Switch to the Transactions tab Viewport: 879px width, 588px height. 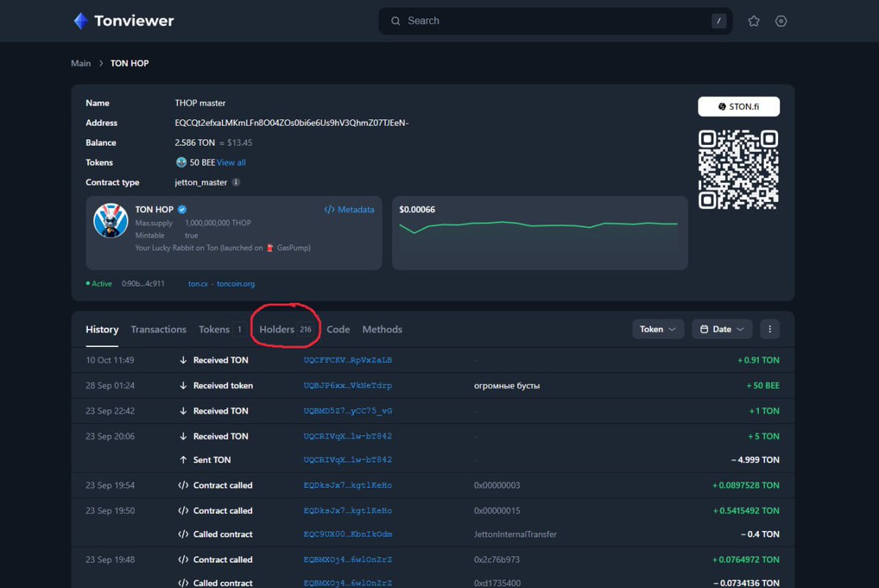click(x=158, y=330)
